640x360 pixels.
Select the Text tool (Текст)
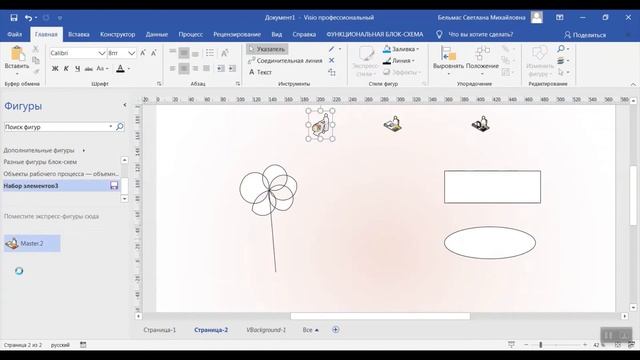pos(260,72)
